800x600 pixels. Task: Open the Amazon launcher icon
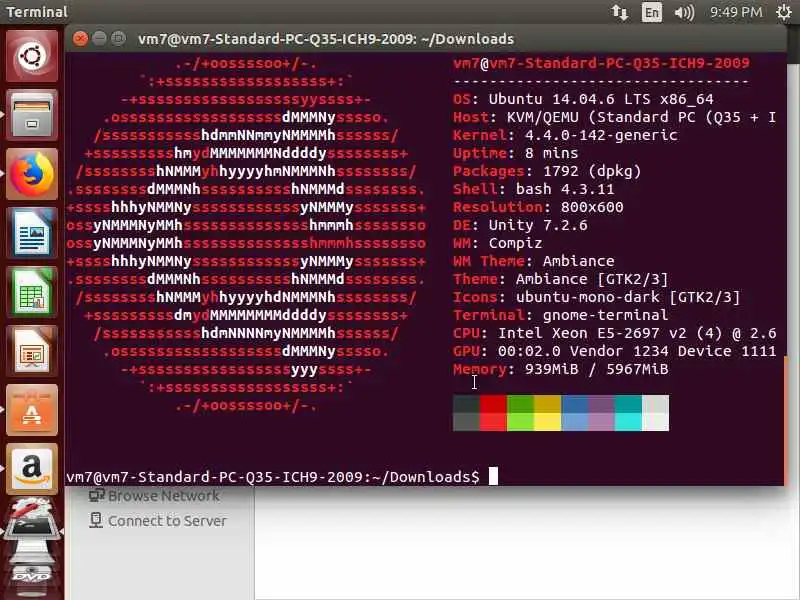[x=32, y=469]
